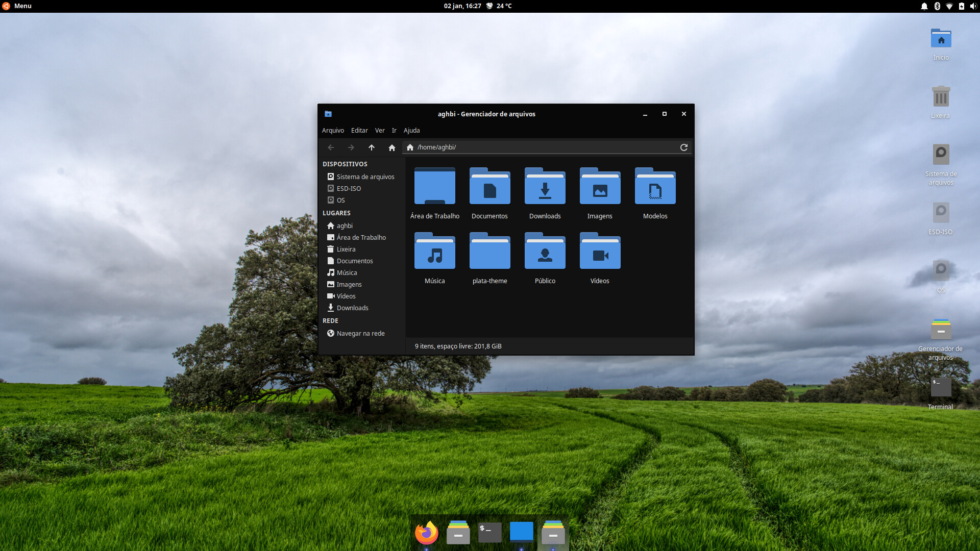
Task: Select the Música folder in file view
Action: pyautogui.click(x=434, y=252)
